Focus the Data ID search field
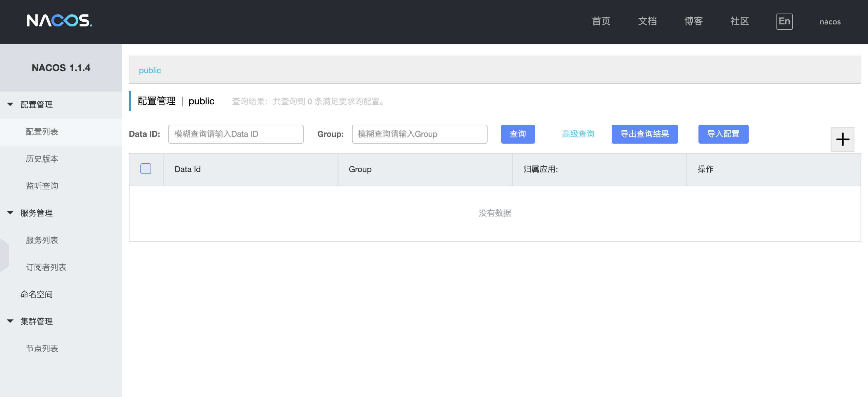868x397 pixels. [236, 134]
